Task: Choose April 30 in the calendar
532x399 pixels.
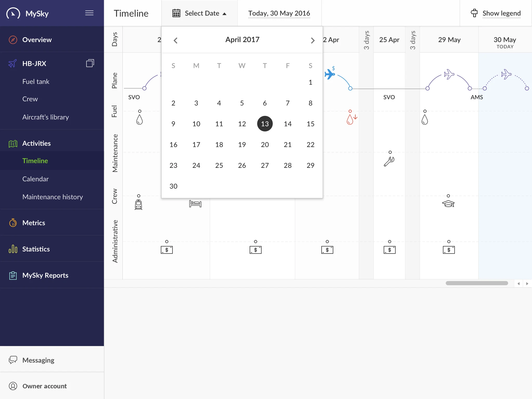Action: click(x=173, y=186)
